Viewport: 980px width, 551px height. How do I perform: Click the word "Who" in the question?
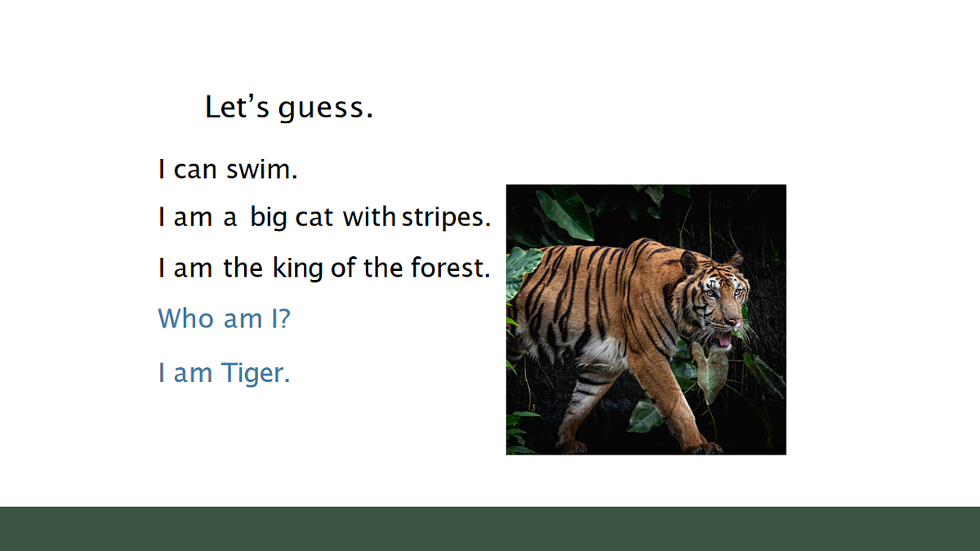(x=187, y=318)
